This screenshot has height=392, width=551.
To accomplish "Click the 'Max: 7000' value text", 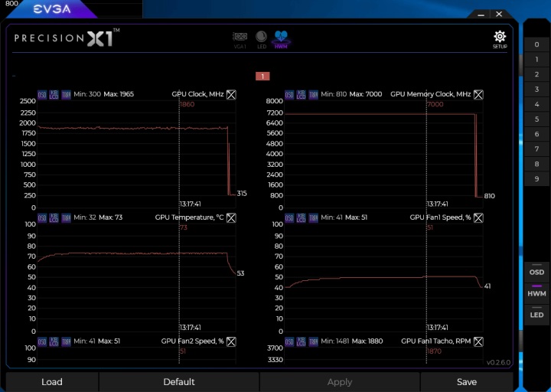I will [366, 94].
